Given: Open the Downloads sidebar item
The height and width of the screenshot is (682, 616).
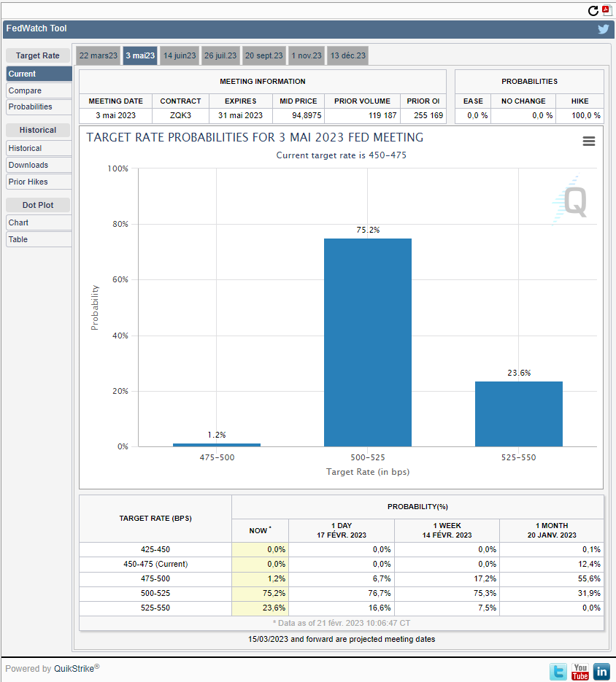Looking at the screenshot, I should click(x=39, y=166).
